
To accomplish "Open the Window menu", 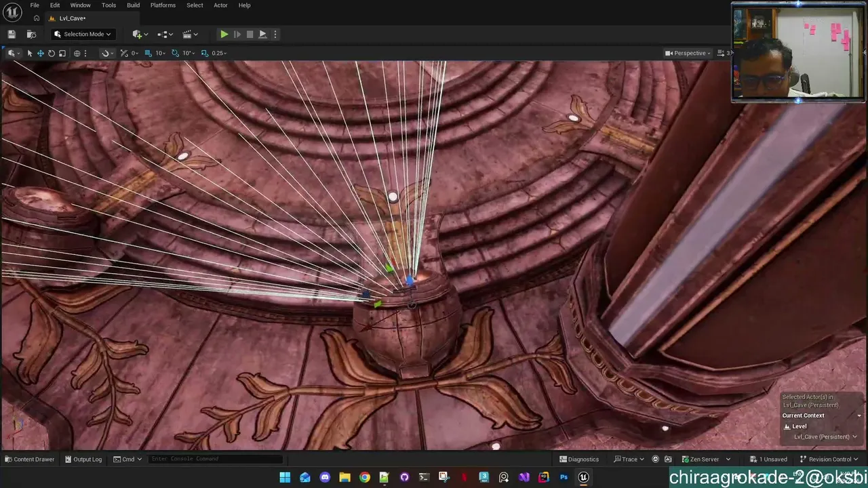I will (x=80, y=5).
